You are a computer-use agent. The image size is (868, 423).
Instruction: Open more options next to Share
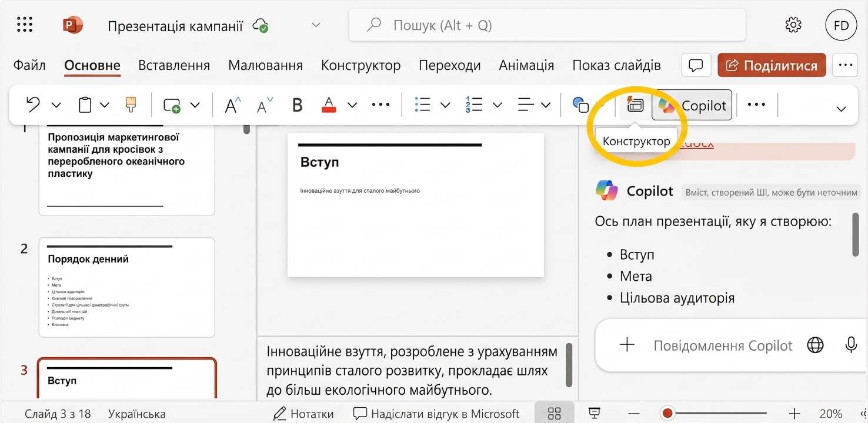[845, 65]
